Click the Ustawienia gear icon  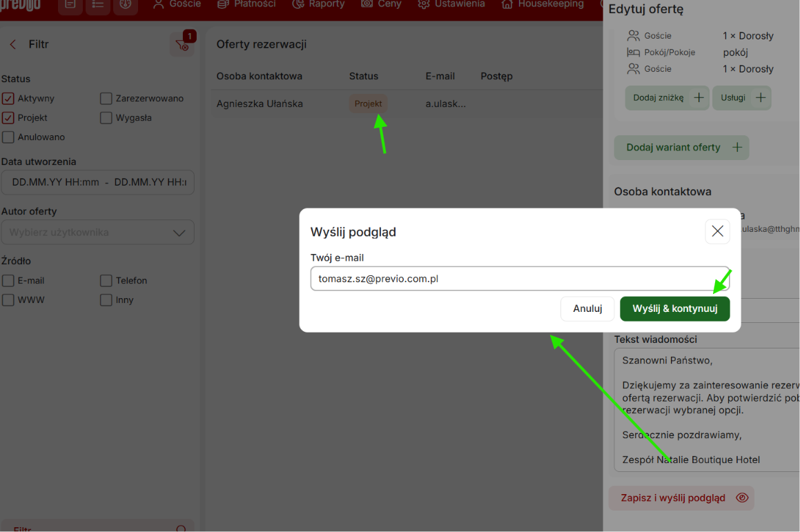pos(423,4)
